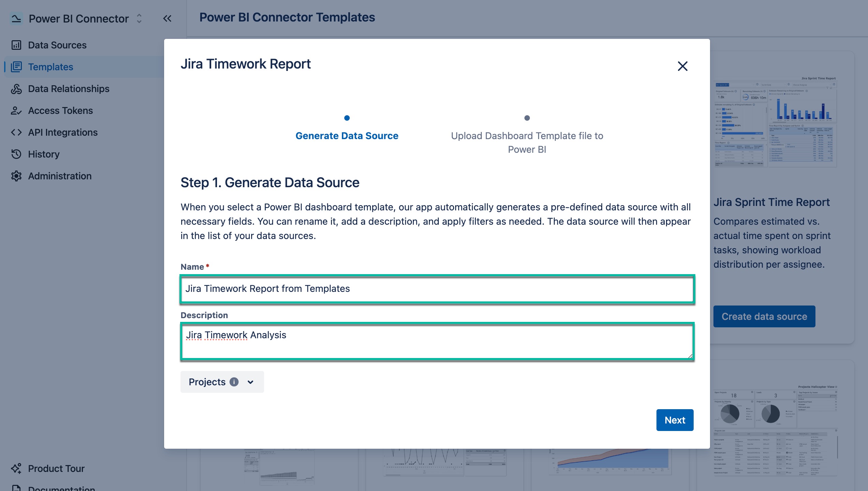This screenshot has height=491, width=868.
Task: Switch to the Generate Data Source step
Action: (x=347, y=135)
